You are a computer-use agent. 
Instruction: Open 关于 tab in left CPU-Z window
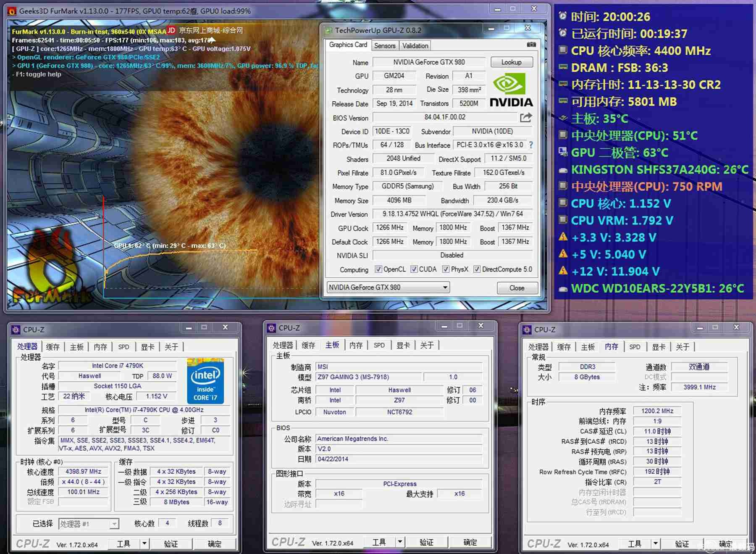pyautogui.click(x=171, y=347)
